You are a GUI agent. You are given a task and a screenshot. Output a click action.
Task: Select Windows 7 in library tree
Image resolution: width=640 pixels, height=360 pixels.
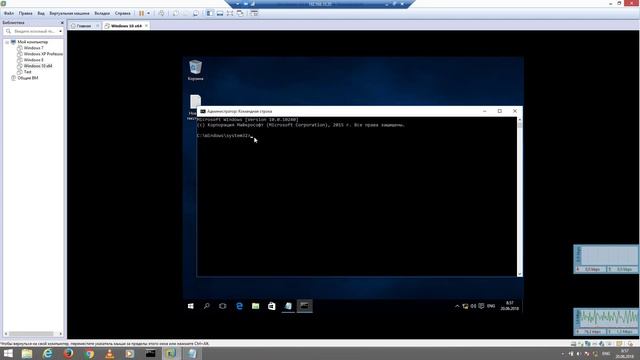[x=33, y=48]
